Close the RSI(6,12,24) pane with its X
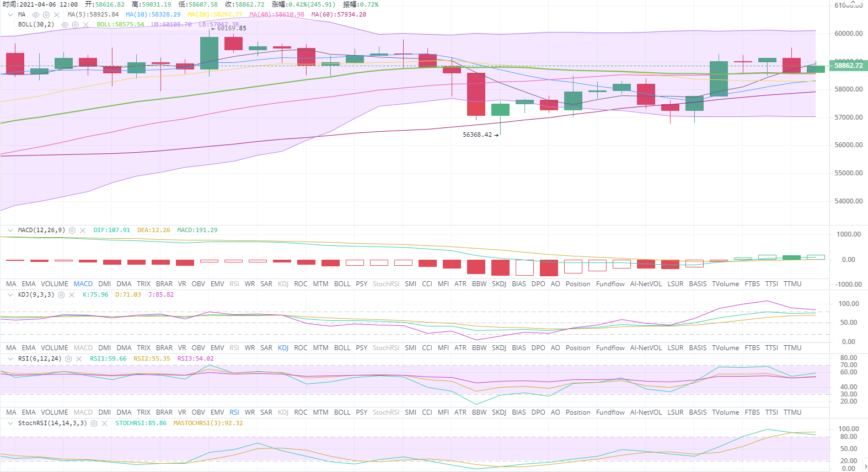The image size is (868, 472). pyautogui.click(x=79, y=359)
